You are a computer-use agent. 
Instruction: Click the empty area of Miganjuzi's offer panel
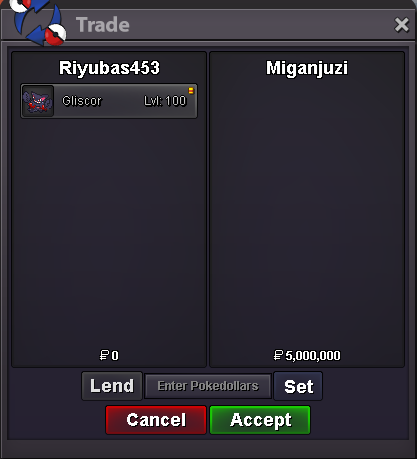tap(307, 213)
